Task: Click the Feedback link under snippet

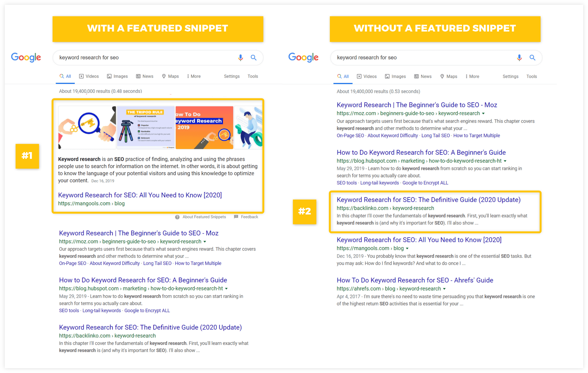Action: click(249, 217)
